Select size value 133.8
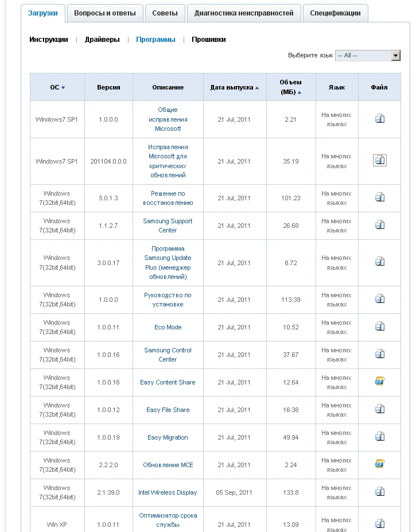 pos(291,492)
